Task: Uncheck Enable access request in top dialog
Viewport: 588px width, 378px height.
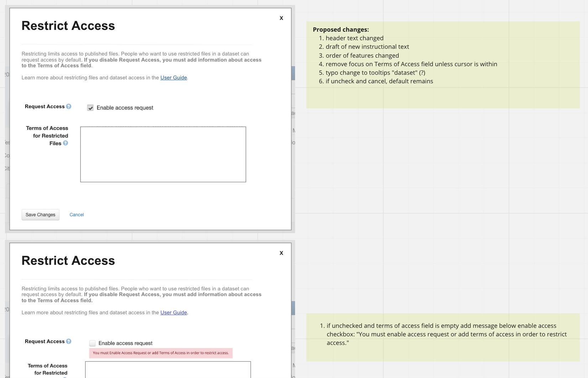Action: pos(90,108)
